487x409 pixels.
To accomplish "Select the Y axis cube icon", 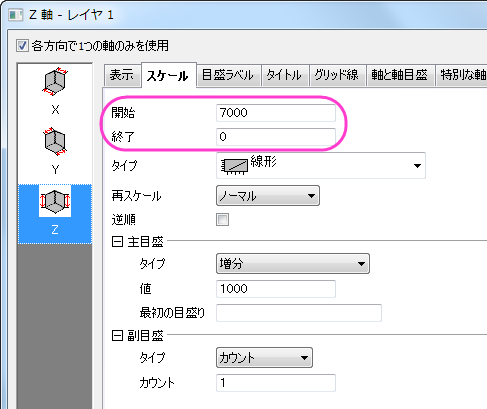I will tap(55, 141).
